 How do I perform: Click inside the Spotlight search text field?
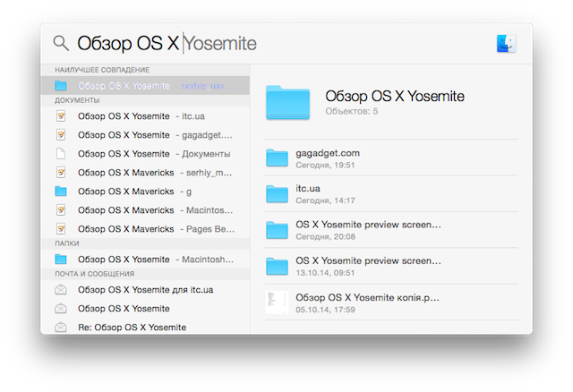[281, 44]
